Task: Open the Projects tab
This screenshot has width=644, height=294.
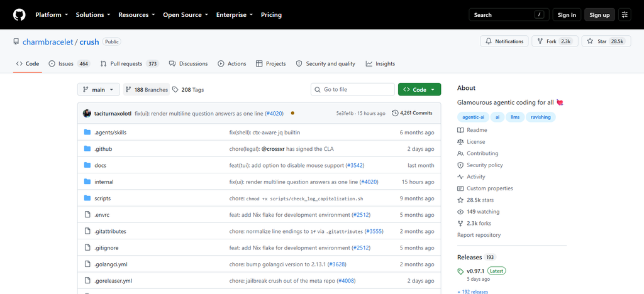Action: (x=270, y=63)
